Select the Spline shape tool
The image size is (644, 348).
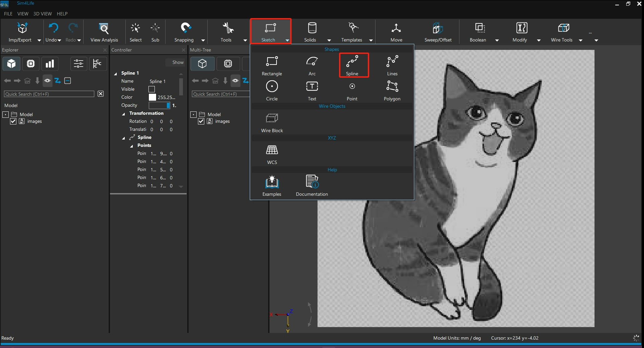click(352, 65)
